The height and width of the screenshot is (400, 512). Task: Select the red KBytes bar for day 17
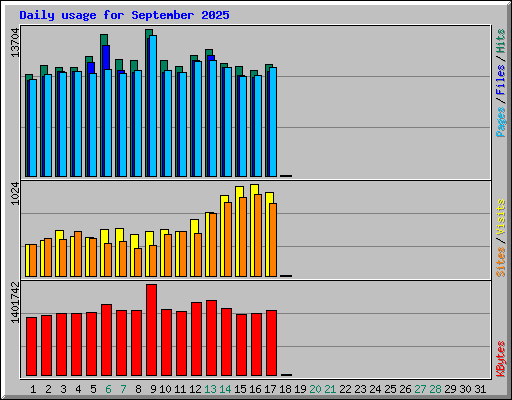(272, 343)
